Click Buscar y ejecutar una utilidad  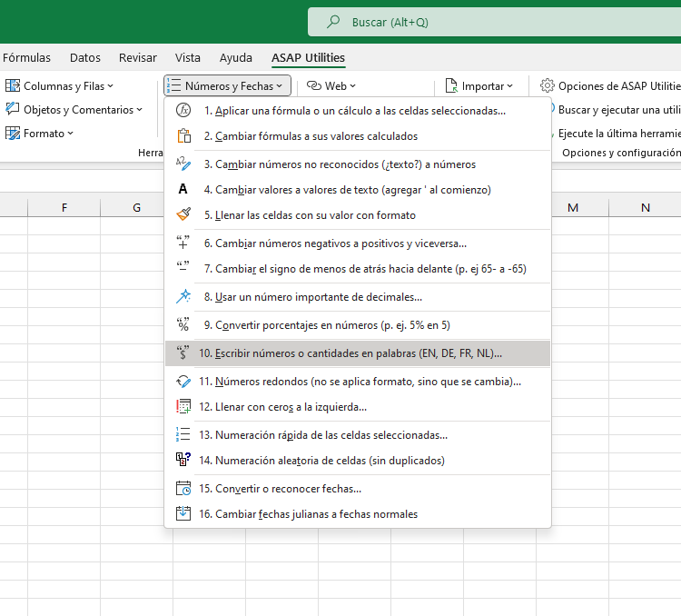click(x=615, y=110)
